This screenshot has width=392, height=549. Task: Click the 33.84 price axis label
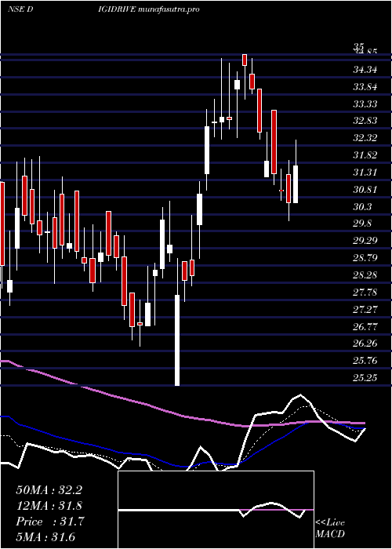(x=365, y=87)
